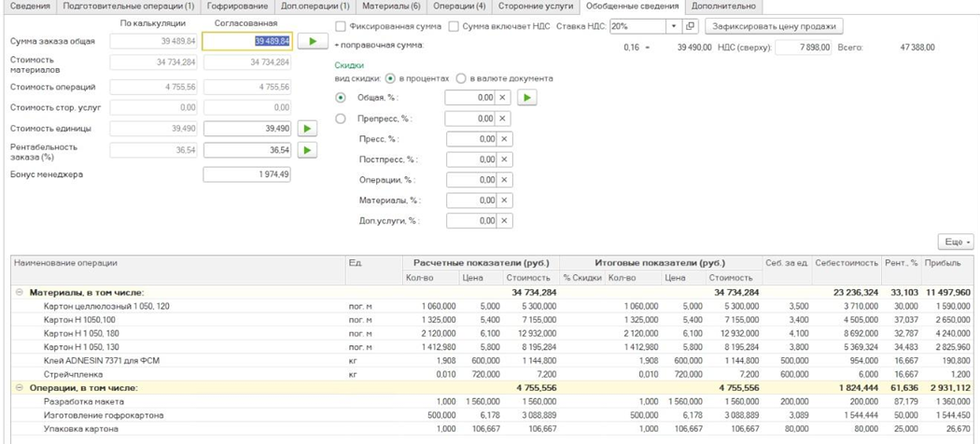The width and height of the screenshot is (980, 444).
Task: Open the Доп.операции (1) tab
Action: (x=315, y=7)
